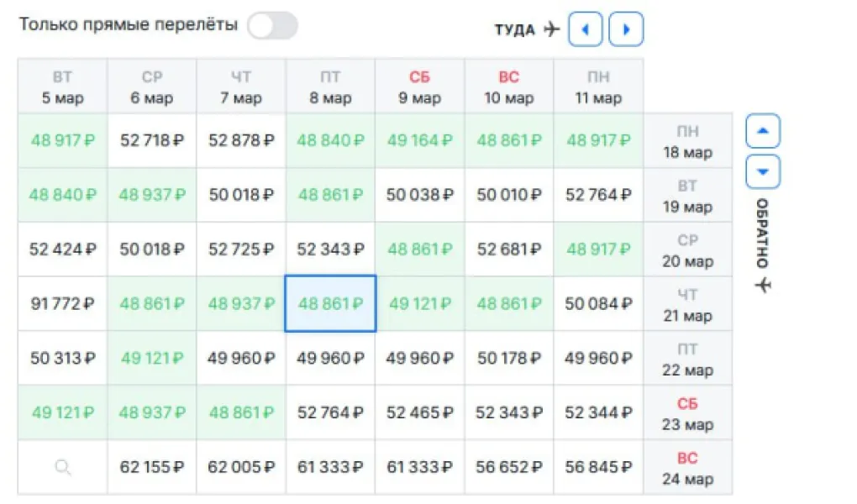Show later return dates with down arrow
857x504 pixels.
coord(762,171)
